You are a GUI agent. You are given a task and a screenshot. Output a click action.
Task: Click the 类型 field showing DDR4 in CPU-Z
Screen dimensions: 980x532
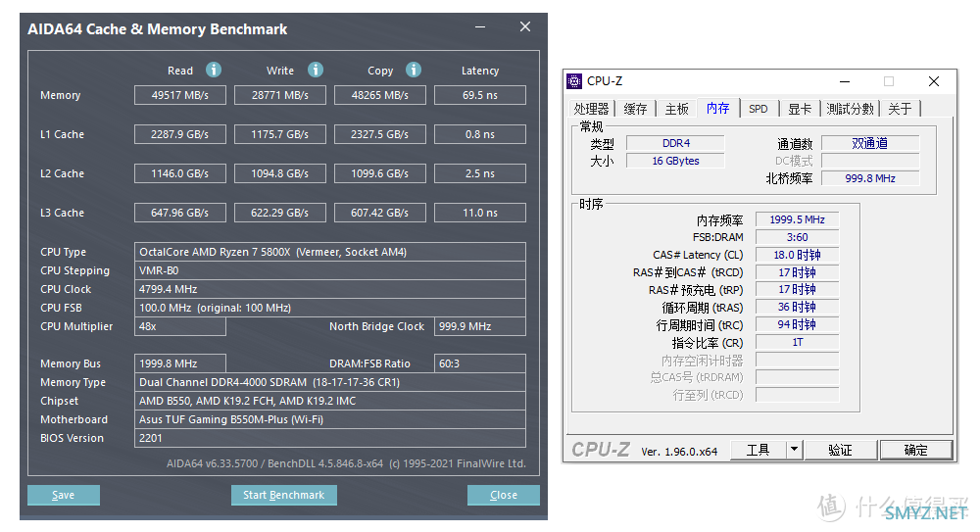675,143
